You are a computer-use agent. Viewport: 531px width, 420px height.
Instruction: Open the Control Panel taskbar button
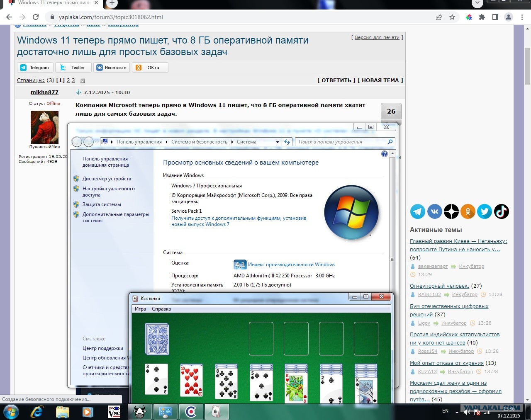165,412
